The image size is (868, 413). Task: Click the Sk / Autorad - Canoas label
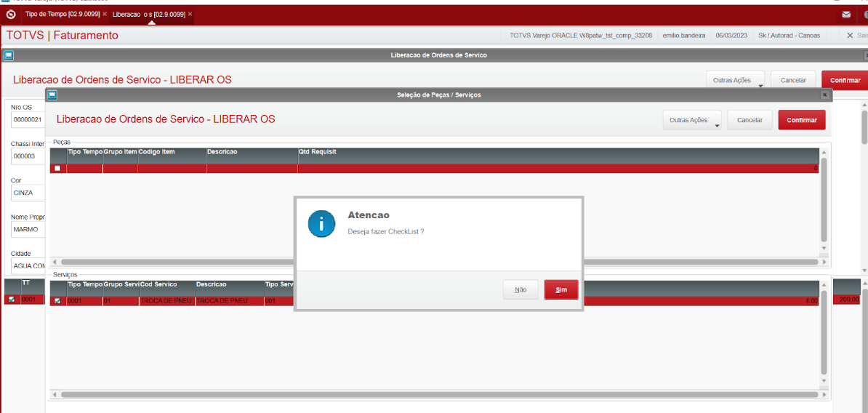(x=789, y=36)
